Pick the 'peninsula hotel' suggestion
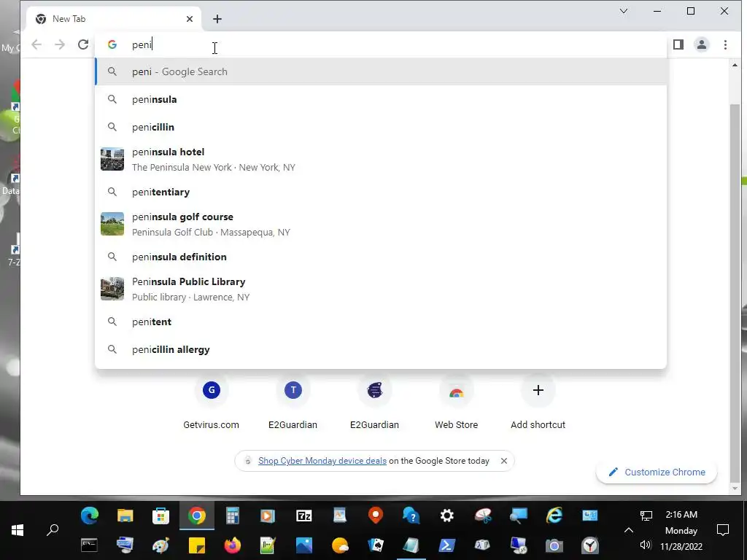 coord(381,160)
